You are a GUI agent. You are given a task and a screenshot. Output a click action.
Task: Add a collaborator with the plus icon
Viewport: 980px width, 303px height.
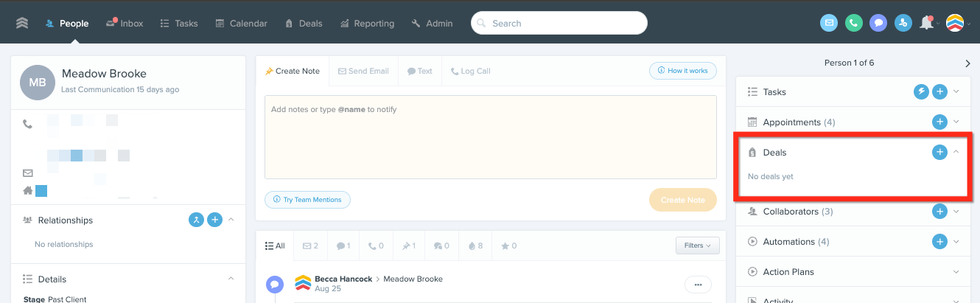(939, 212)
